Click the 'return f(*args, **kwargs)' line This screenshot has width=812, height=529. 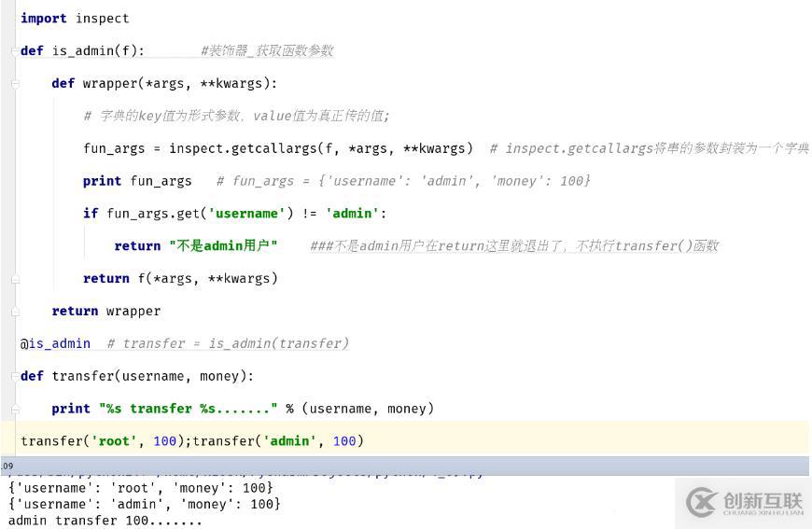(x=180, y=278)
